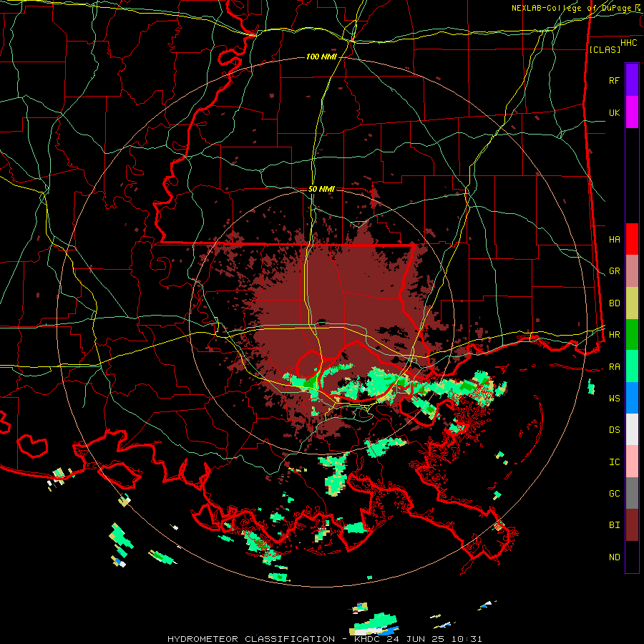Click the HA red legend swatch

tap(632, 239)
